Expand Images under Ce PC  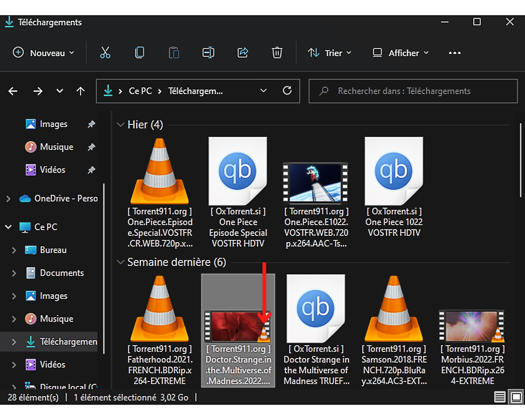(x=14, y=296)
